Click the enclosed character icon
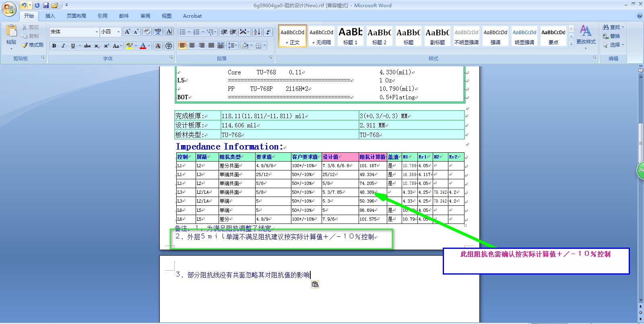 click(x=169, y=46)
